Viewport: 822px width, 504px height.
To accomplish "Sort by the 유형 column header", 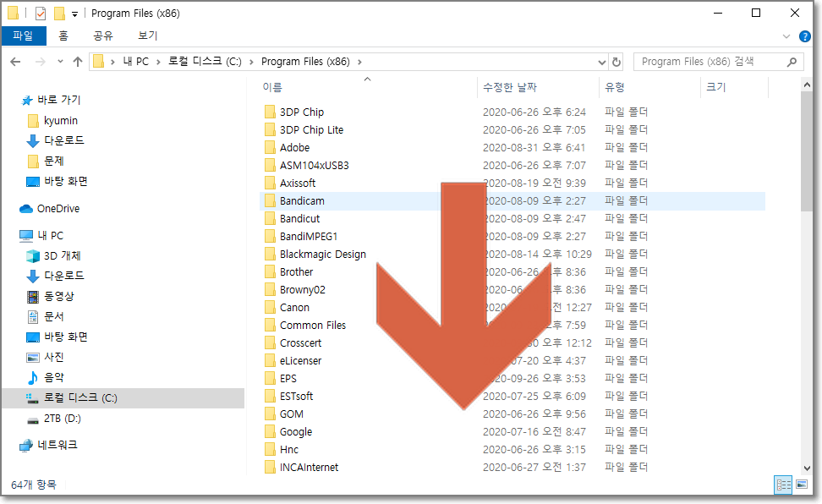I will pos(615,87).
